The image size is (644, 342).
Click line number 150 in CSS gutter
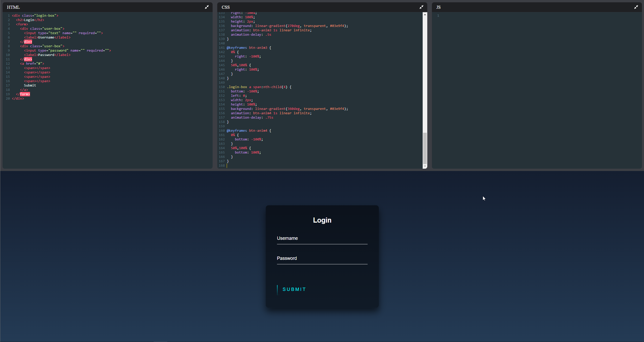[x=222, y=87]
